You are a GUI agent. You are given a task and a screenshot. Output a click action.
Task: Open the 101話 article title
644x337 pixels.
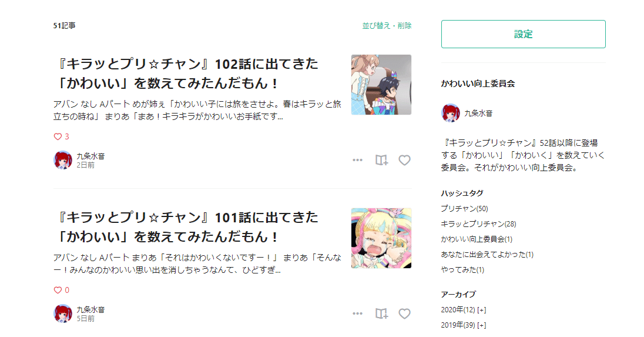(x=187, y=227)
